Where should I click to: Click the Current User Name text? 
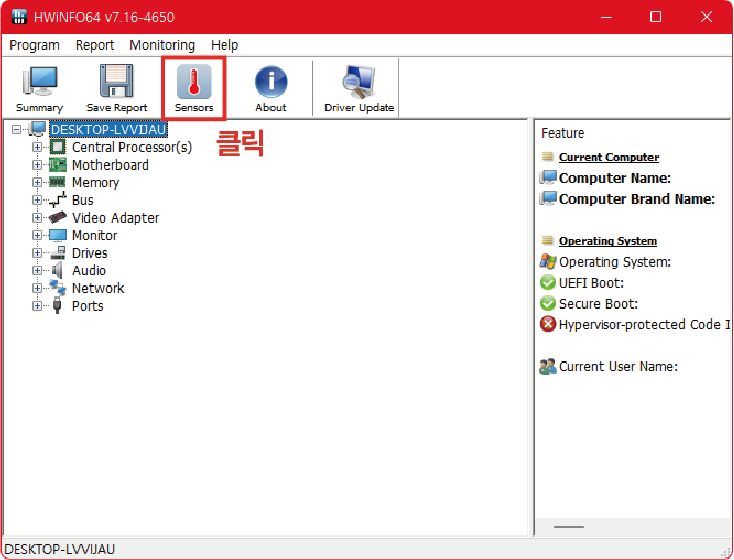point(618,366)
